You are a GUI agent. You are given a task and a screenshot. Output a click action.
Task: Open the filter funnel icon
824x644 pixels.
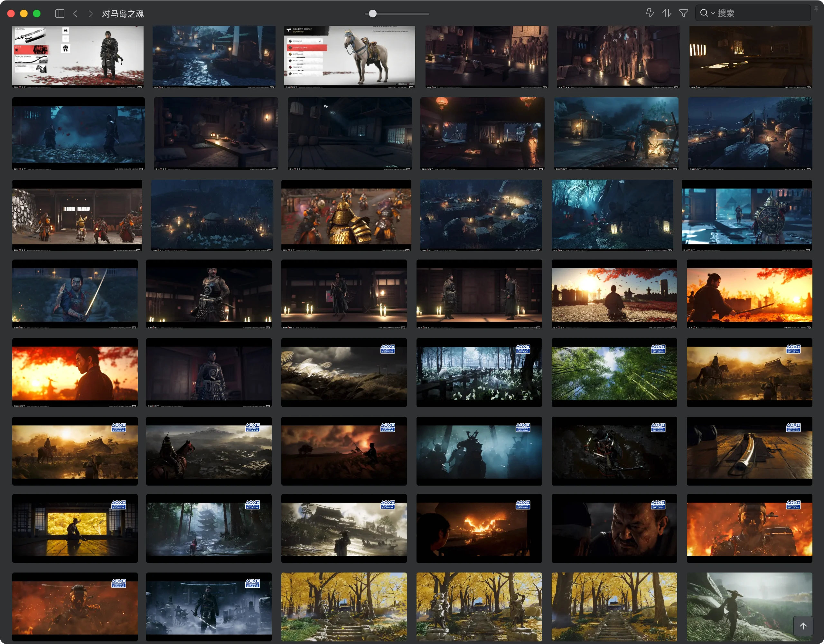[683, 13]
